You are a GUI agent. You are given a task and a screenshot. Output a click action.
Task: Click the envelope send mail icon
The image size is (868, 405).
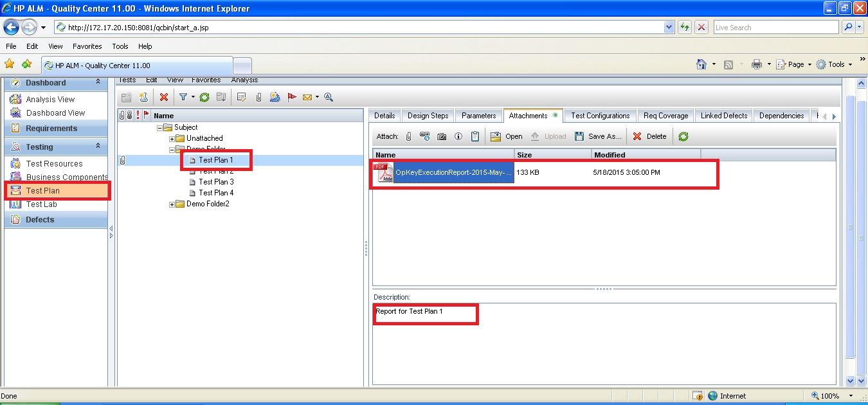[307, 97]
